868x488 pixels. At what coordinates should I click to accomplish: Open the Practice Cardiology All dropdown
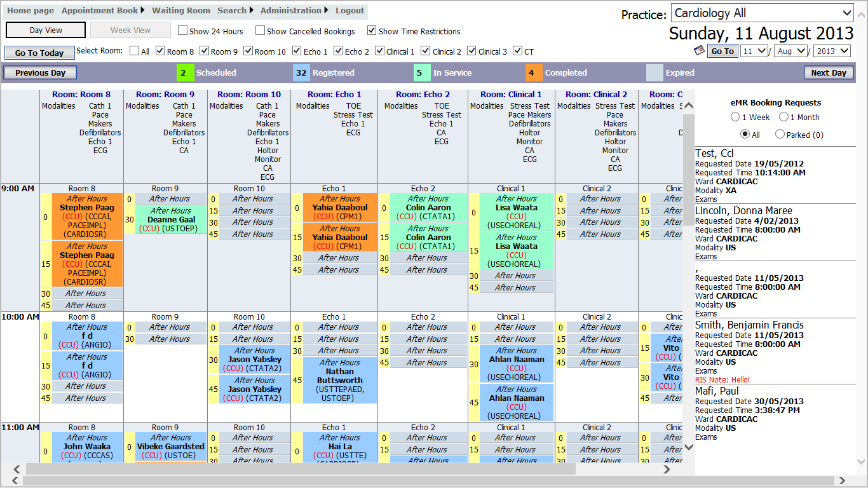pos(763,13)
